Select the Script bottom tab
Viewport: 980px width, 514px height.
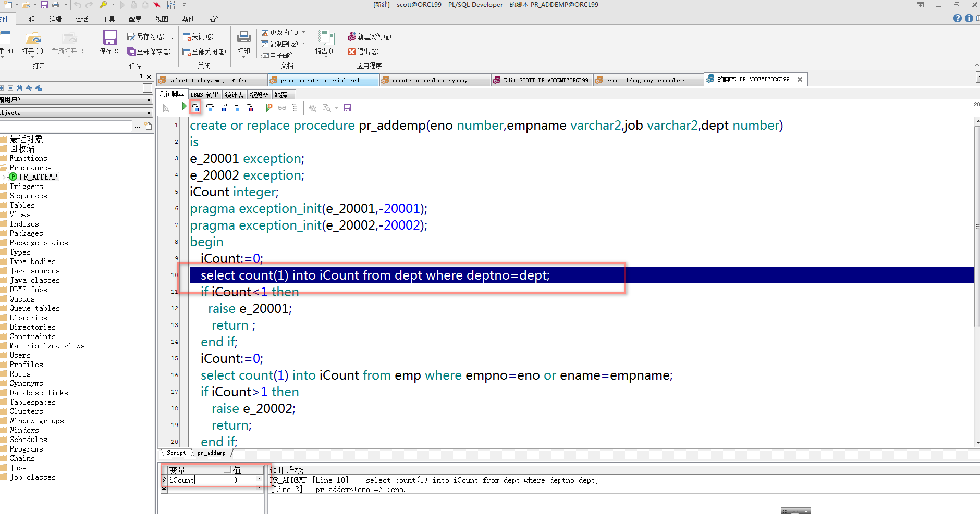click(x=176, y=453)
